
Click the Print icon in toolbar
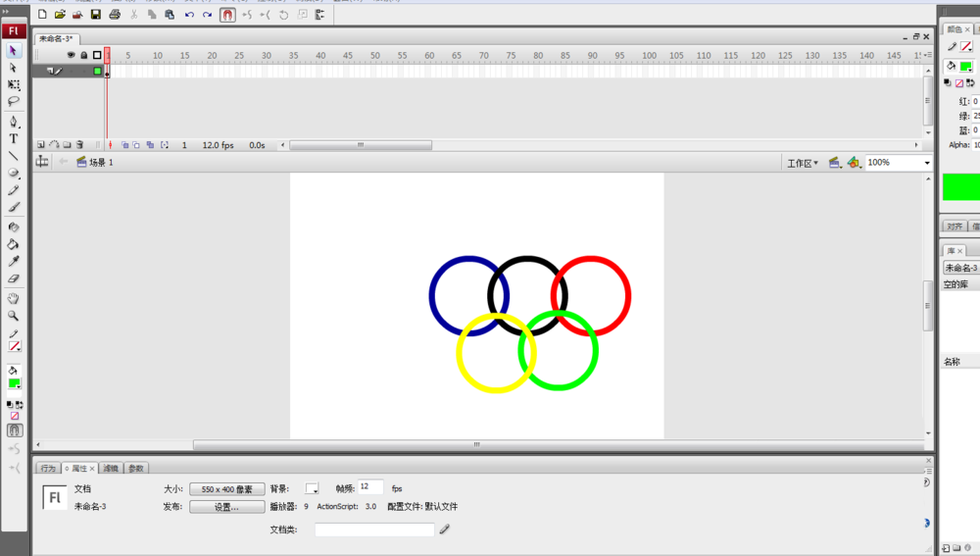point(115,14)
